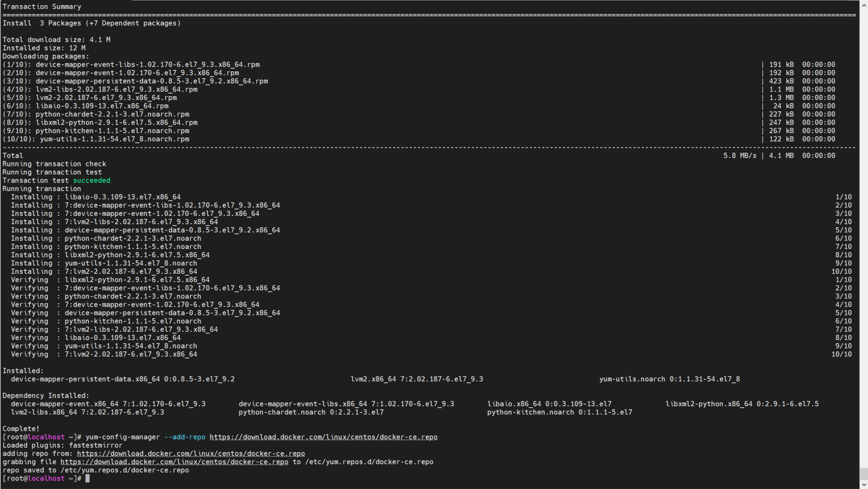Click 'Running transaction check' line
The height and width of the screenshot is (489, 868).
coord(54,164)
